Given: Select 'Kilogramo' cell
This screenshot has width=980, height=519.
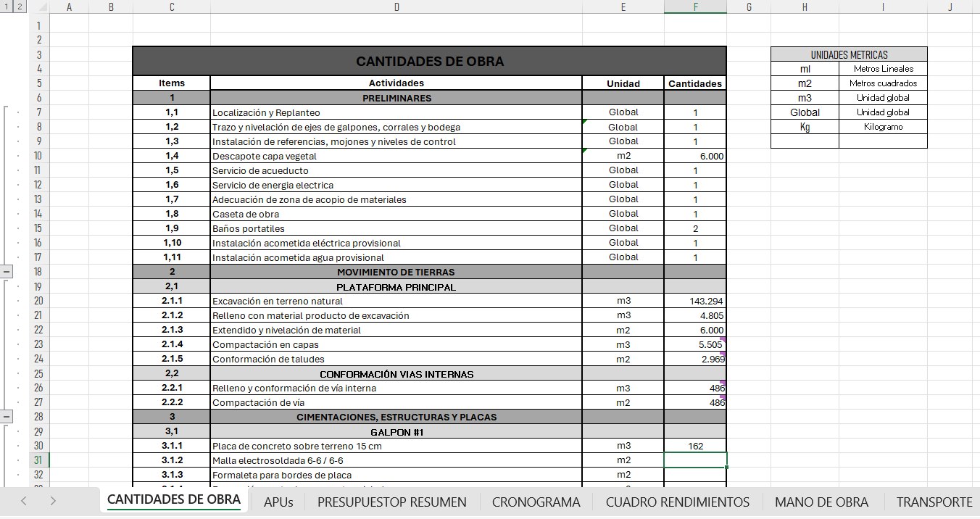Looking at the screenshot, I should point(883,127).
